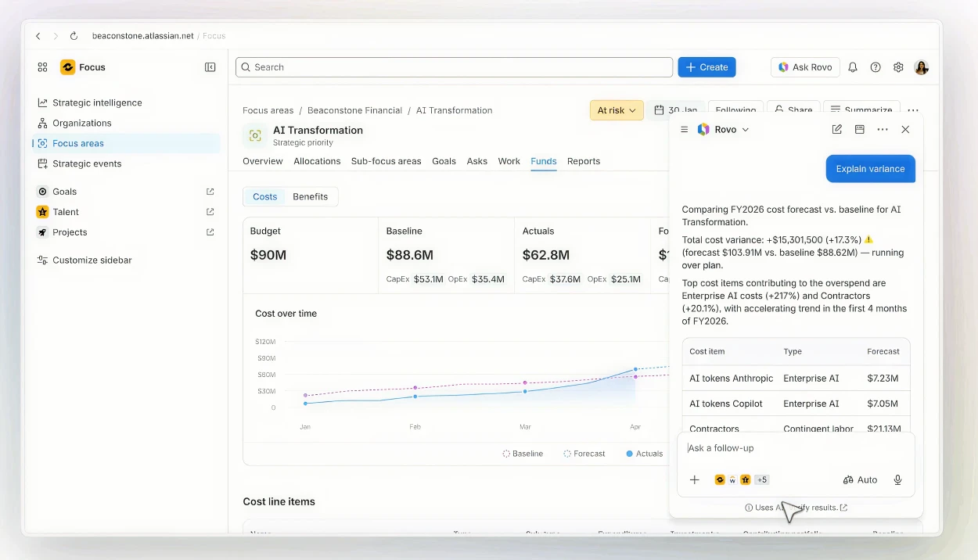Image resolution: width=978 pixels, height=560 pixels.
Task: Switch to the Reports tab
Action: coord(584,161)
